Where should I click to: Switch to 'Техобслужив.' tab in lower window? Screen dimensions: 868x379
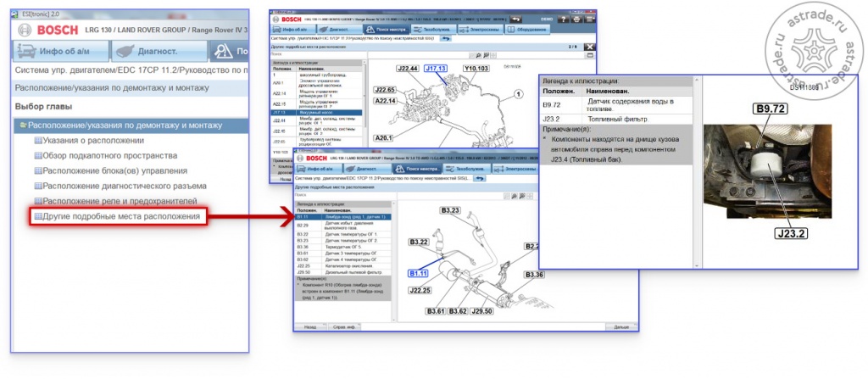pos(467,169)
